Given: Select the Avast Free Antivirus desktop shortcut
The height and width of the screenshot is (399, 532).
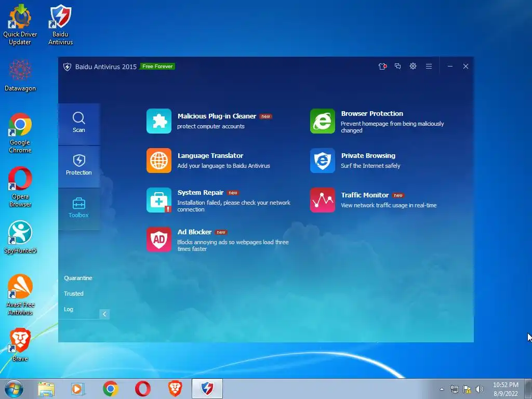Looking at the screenshot, I should click(x=20, y=295).
